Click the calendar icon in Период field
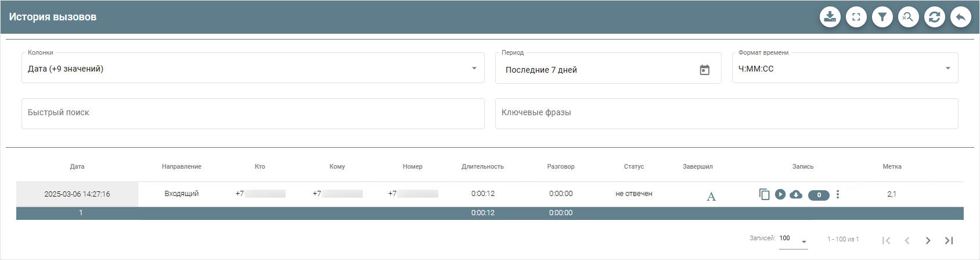 click(704, 70)
